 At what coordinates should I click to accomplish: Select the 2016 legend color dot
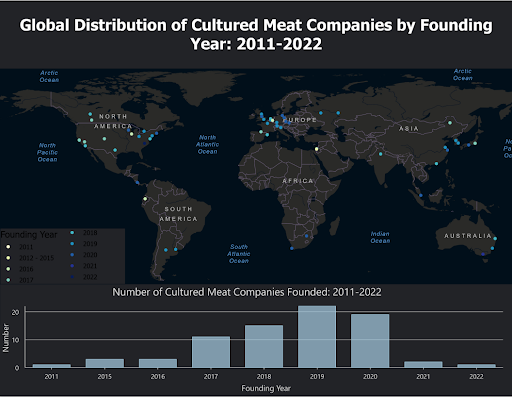pyautogui.click(x=8, y=269)
